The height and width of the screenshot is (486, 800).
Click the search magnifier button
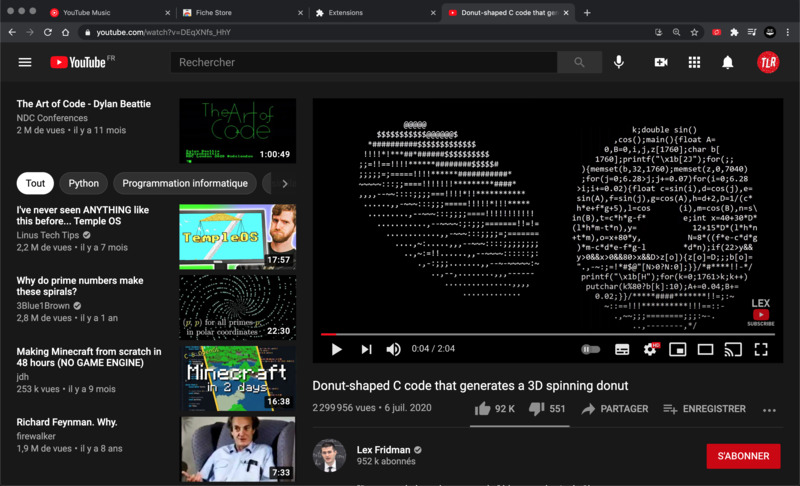(579, 62)
